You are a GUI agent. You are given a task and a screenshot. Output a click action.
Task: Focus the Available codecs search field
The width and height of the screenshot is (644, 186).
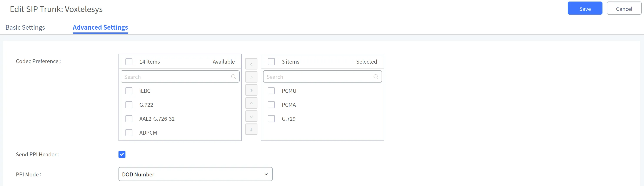coord(176,77)
